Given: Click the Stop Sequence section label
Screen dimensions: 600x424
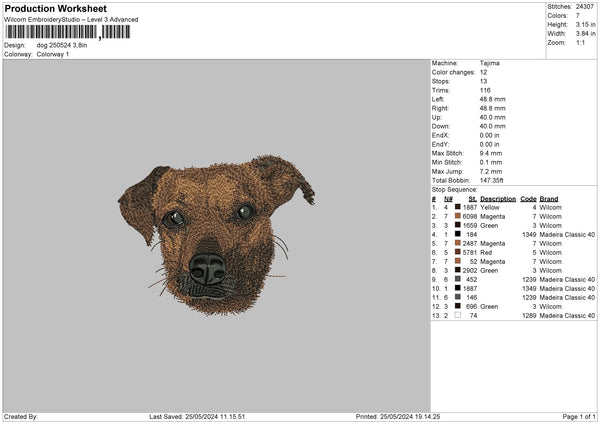Looking at the screenshot, I should (x=455, y=188).
